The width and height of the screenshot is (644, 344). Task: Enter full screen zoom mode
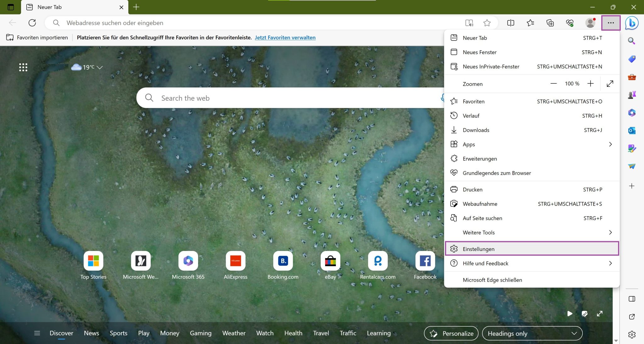pyautogui.click(x=610, y=84)
